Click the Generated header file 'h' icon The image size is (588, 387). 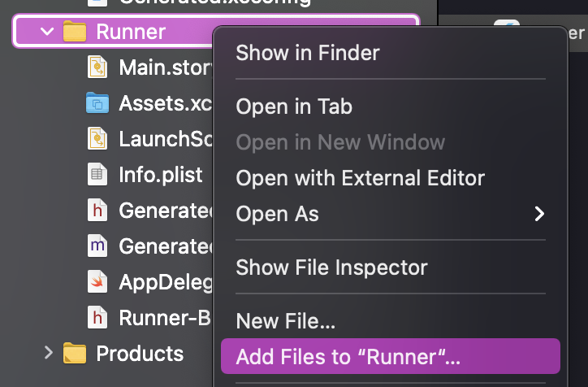pos(97,210)
